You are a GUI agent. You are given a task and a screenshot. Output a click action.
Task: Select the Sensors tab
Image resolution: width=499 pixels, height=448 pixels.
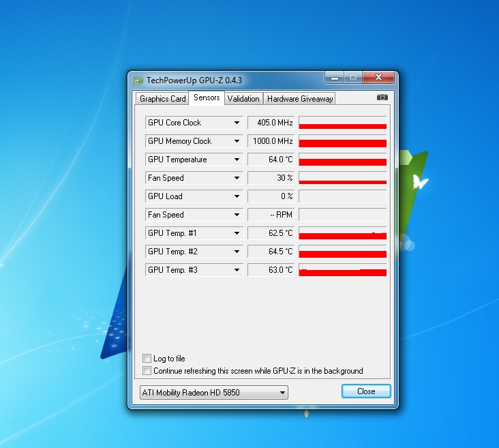[207, 98]
